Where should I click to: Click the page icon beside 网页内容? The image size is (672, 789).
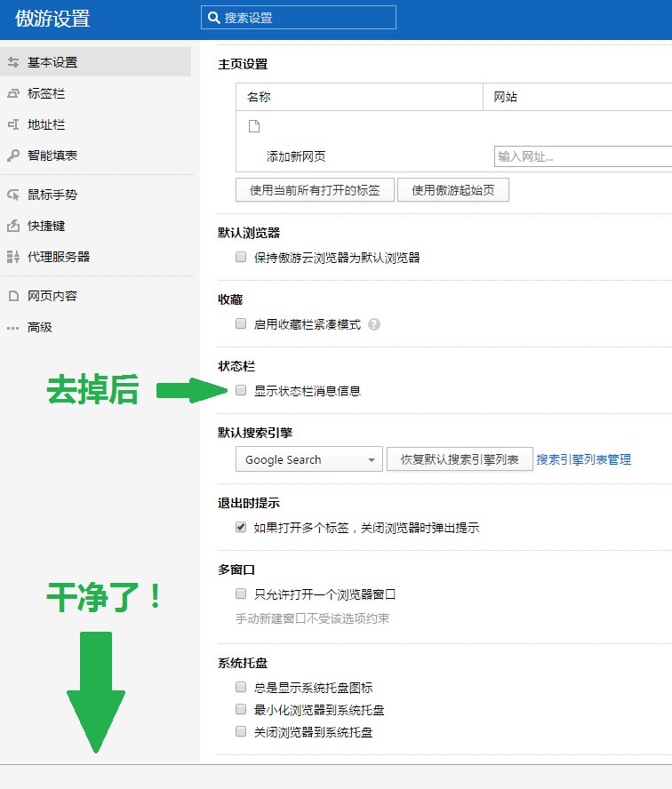13,296
